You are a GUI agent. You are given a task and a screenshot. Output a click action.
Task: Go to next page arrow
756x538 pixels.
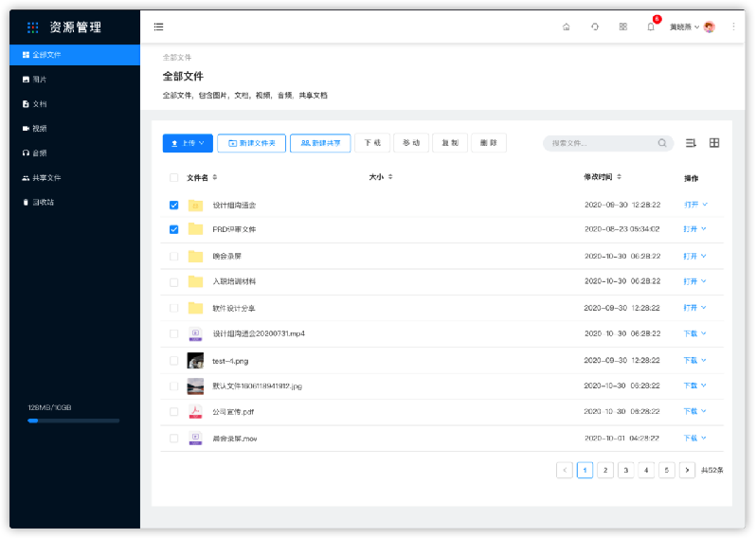(x=687, y=470)
